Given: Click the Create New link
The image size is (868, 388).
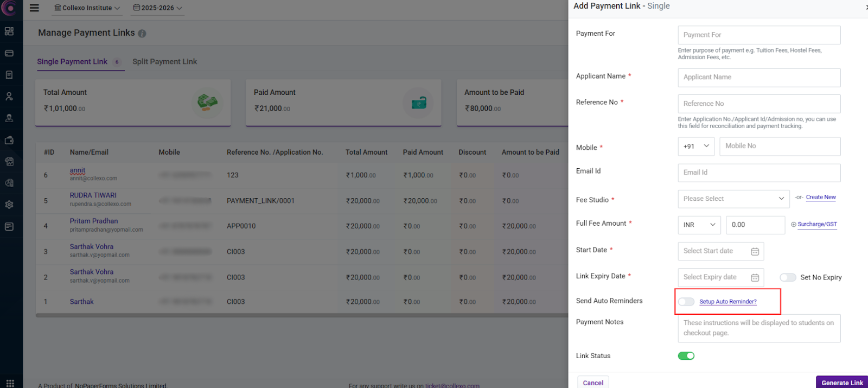Looking at the screenshot, I should [x=821, y=198].
